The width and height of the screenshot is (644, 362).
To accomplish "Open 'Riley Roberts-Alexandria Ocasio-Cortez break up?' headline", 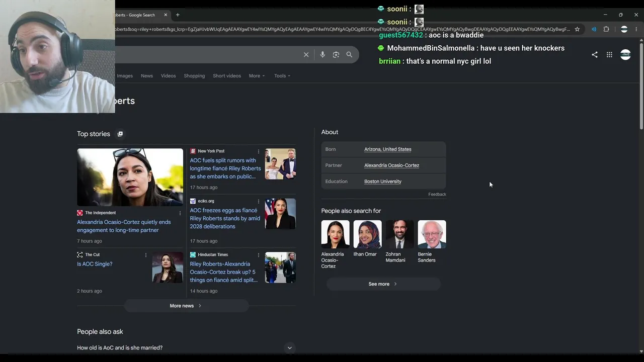I will [224, 272].
